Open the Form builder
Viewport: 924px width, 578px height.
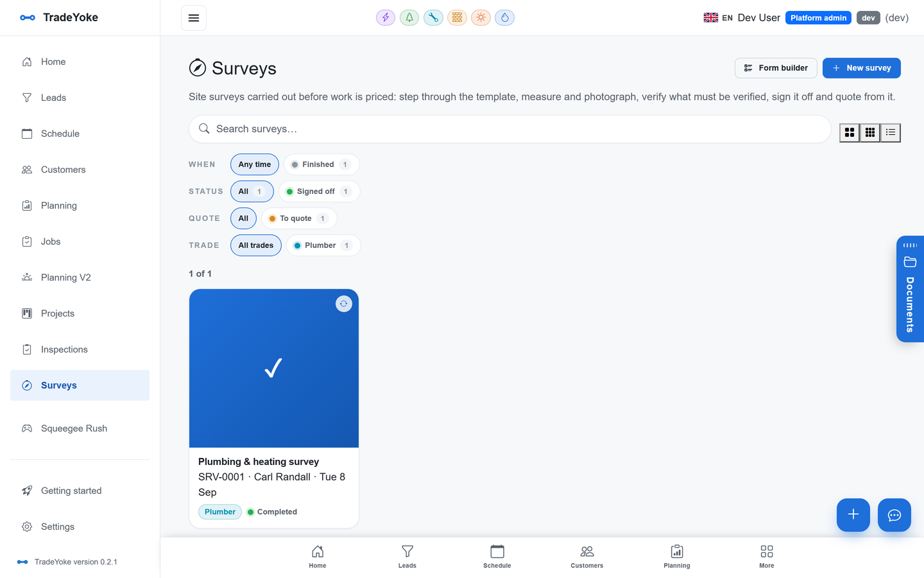click(x=776, y=68)
